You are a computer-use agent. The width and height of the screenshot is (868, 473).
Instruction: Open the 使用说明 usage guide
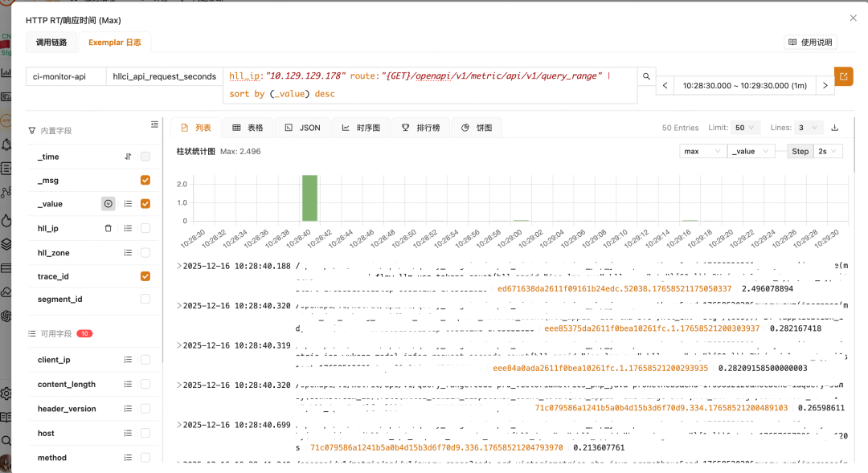click(810, 42)
